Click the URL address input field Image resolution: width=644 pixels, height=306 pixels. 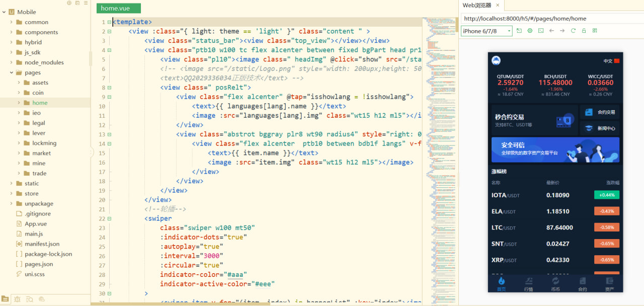click(x=551, y=19)
